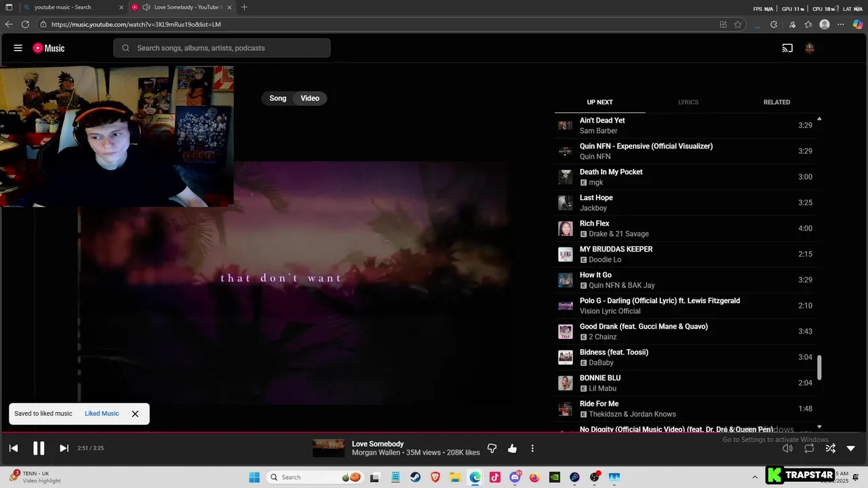Play BONNIE BLU by Lil Mabu

(x=685, y=383)
